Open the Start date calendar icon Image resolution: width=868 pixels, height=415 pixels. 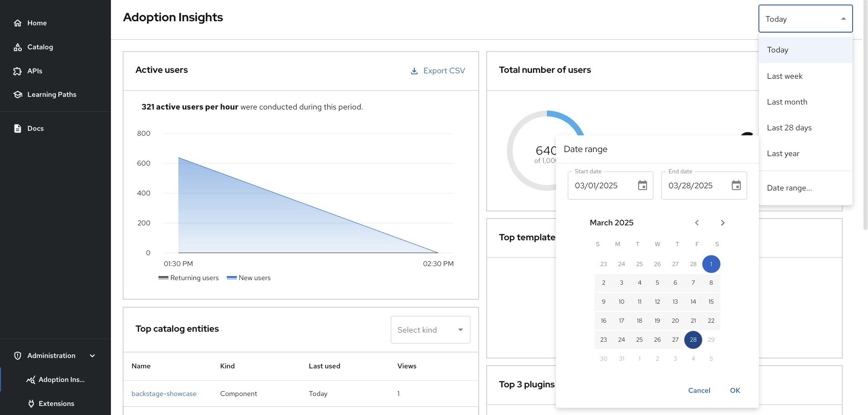642,185
